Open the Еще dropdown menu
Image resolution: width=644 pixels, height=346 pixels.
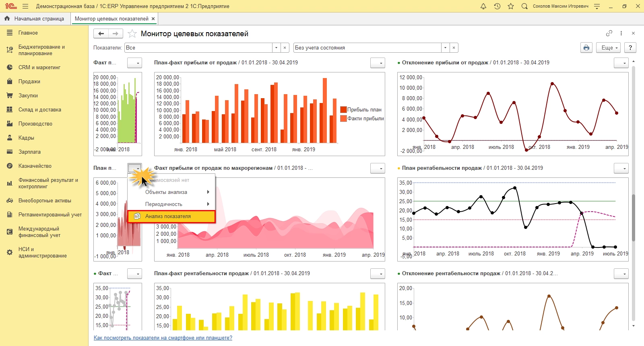click(609, 47)
